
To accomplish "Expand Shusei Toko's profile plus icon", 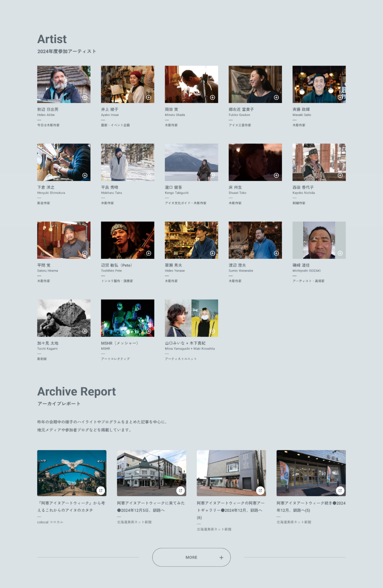I will click(x=276, y=175).
